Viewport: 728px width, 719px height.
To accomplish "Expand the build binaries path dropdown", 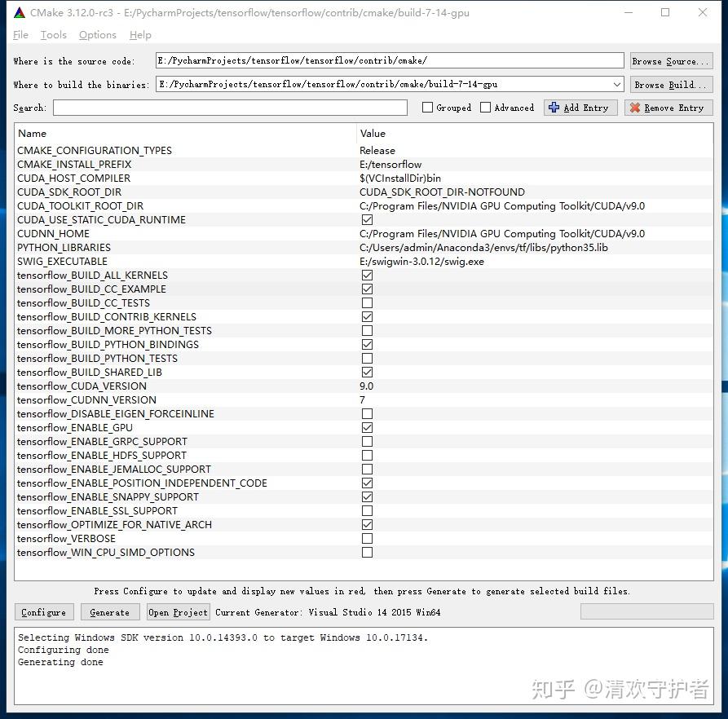I will click(x=616, y=85).
